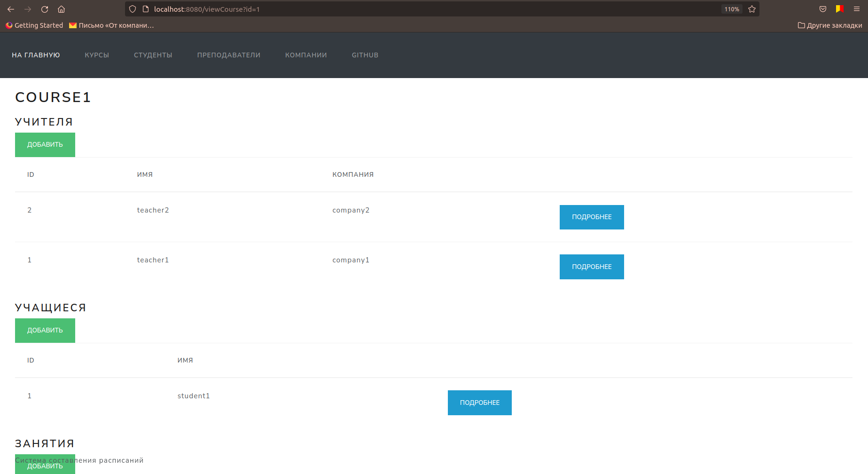The height and width of the screenshot is (474, 868).
Task: Click ДОБАВИТЬ under УЧИТЕЛЯ
Action: (45, 144)
